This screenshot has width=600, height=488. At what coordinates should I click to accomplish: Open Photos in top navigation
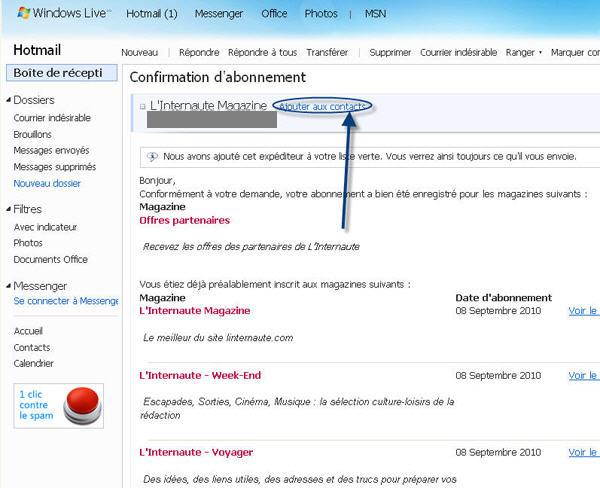pyautogui.click(x=321, y=13)
